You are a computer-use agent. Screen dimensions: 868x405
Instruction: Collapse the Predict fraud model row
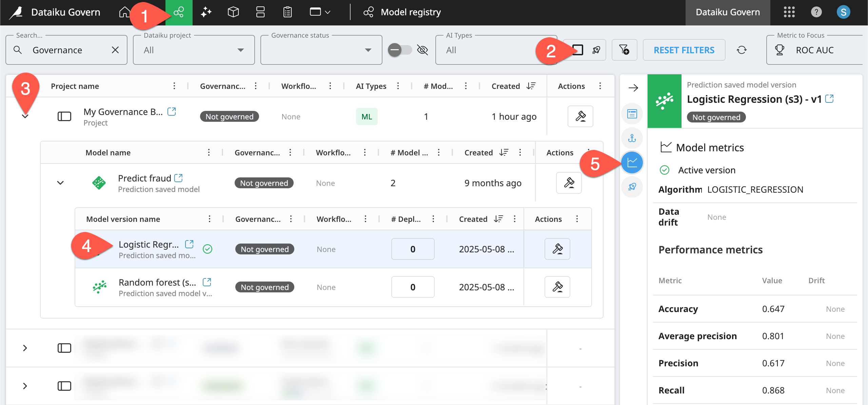coord(60,183)
